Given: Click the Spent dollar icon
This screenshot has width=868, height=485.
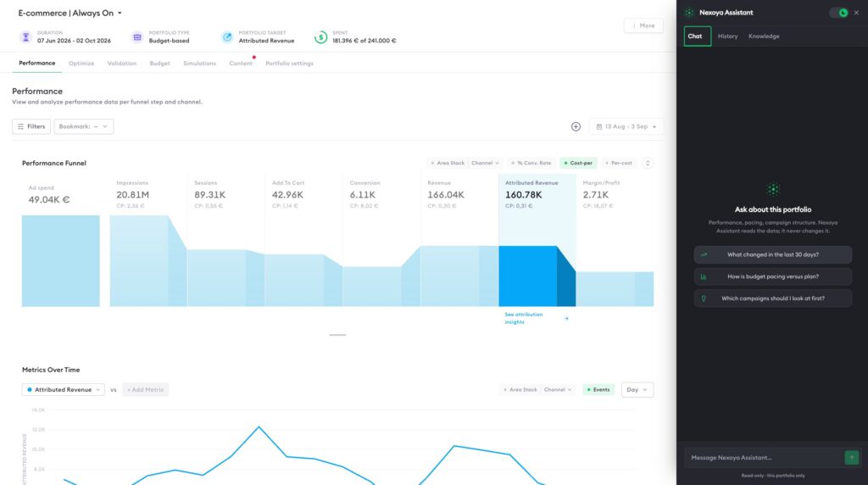Looking at the screenshot, I should coord(320,37).
